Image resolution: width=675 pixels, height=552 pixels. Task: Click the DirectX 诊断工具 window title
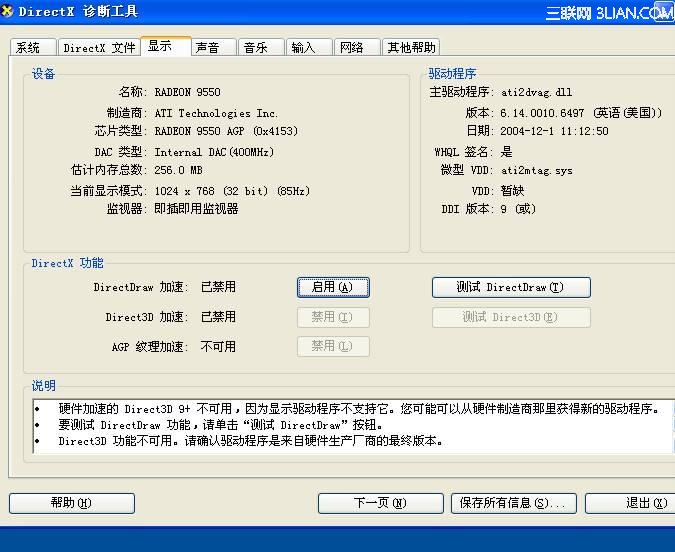(x=78, y=11)
